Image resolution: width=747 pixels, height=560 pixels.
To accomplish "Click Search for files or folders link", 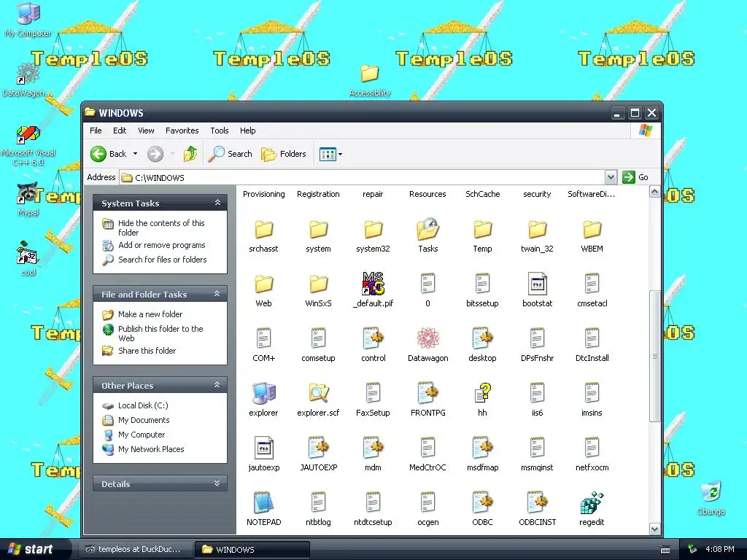I will [x=162, y=260].
